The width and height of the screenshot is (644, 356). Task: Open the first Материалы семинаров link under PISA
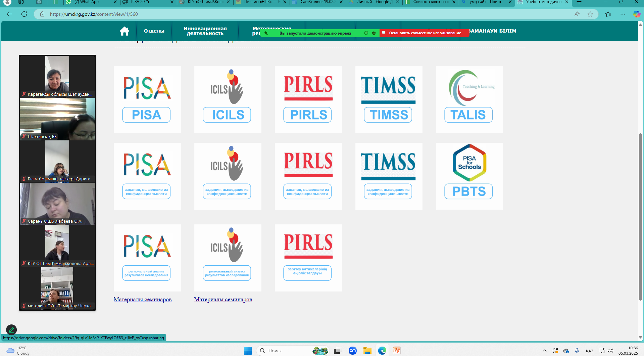(x=142, y=299)
